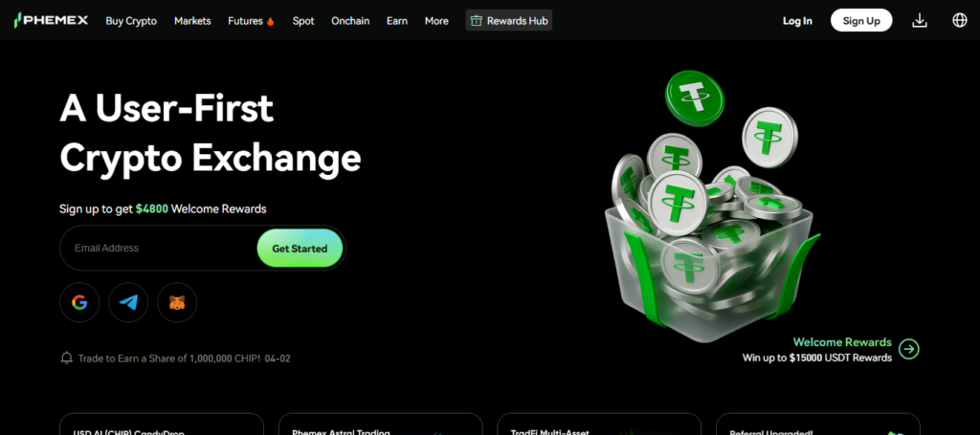Click the Phemex logo

coord(52,21)
